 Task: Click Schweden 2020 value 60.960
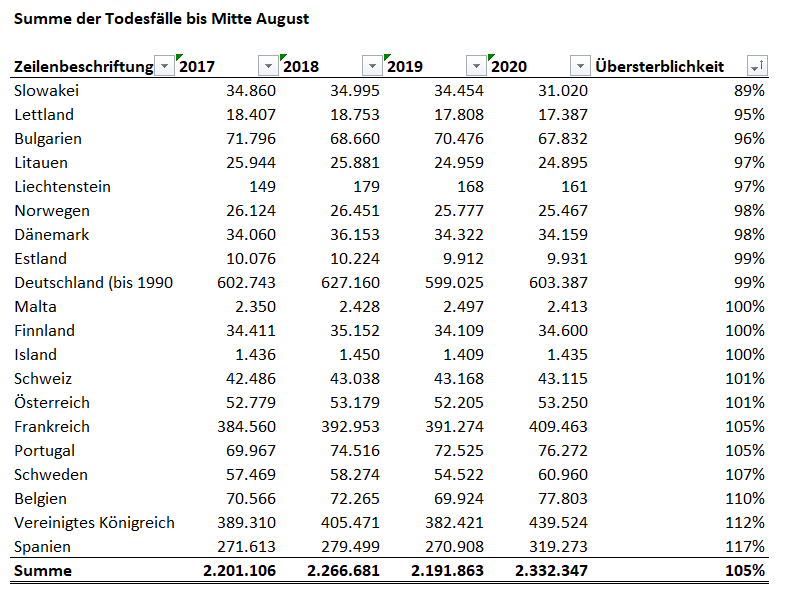tap(563, 475)
